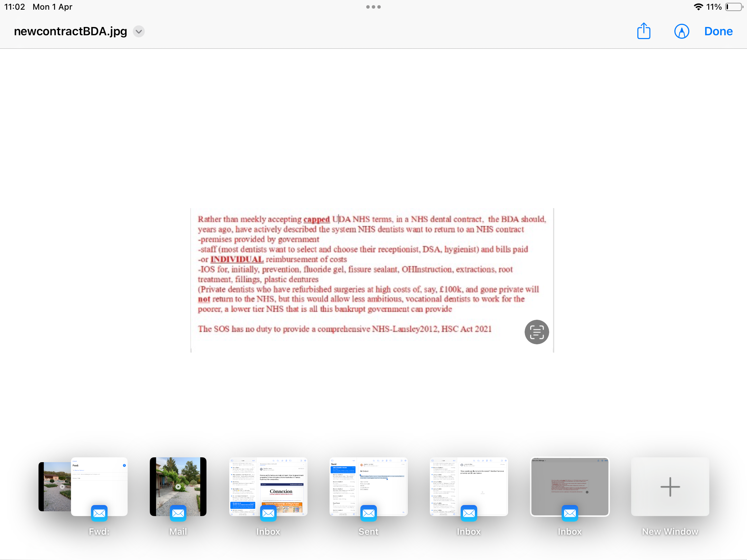The height and width of the screenshot is (560, 747).
Task: Expand the newcontractBDA.jpg title chevron
Action: coord(139,31)
